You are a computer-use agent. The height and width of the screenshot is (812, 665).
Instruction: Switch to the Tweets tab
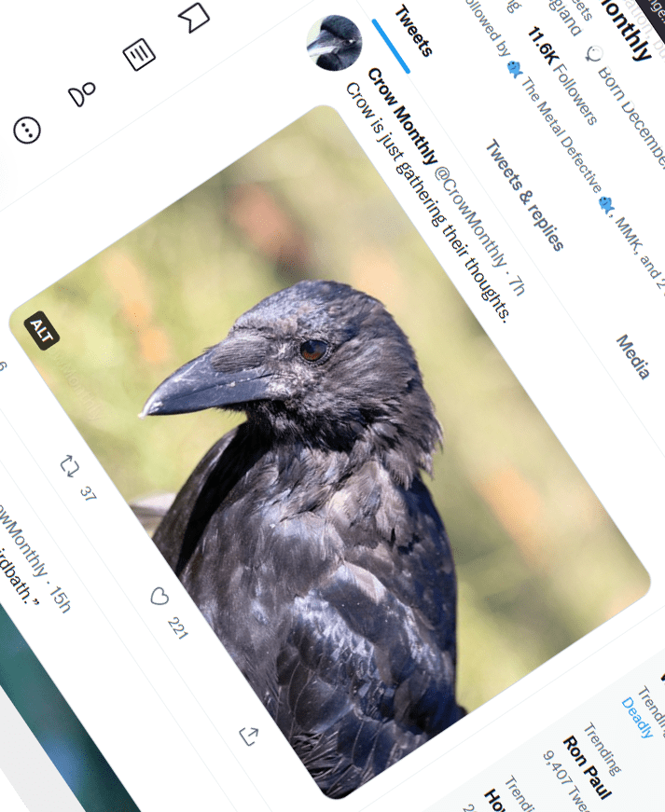click(413, 31)
